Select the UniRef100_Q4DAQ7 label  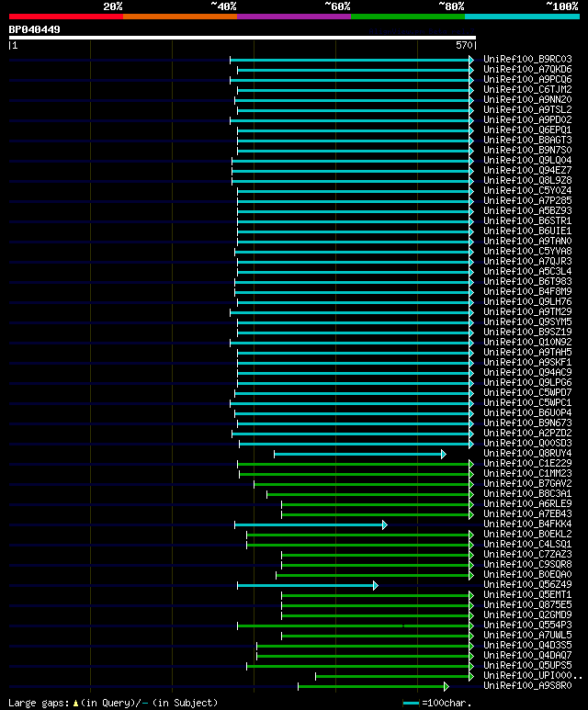pos(527,655)
